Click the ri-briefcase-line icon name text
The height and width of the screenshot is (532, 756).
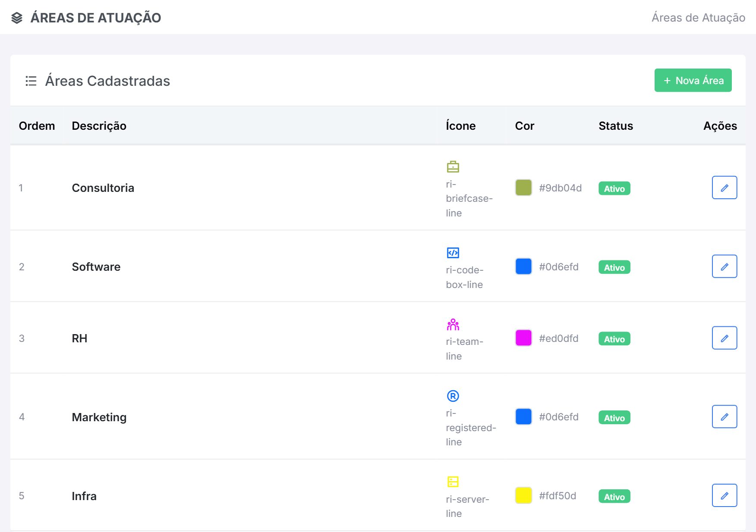point(469,198)
